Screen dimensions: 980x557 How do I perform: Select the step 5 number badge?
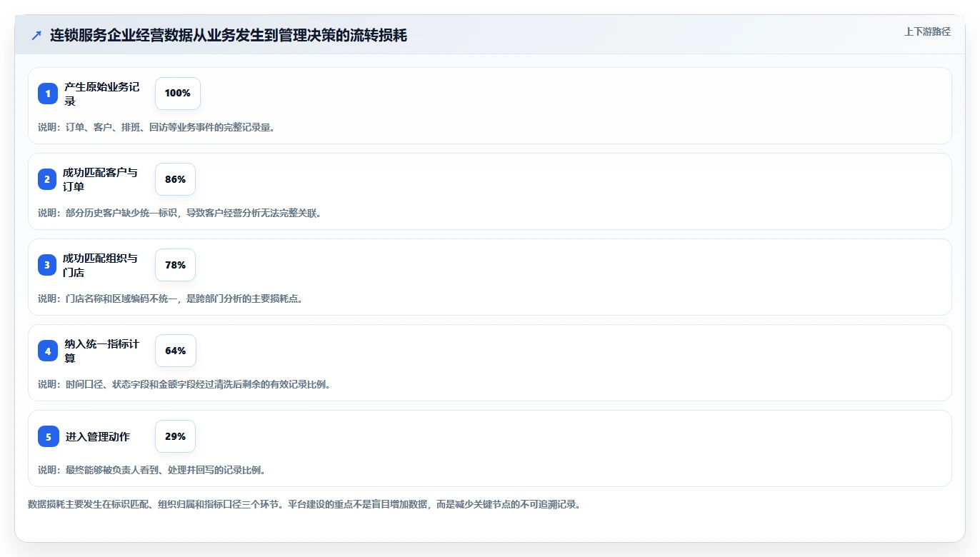pyautogui.click(x=49, y=436)
